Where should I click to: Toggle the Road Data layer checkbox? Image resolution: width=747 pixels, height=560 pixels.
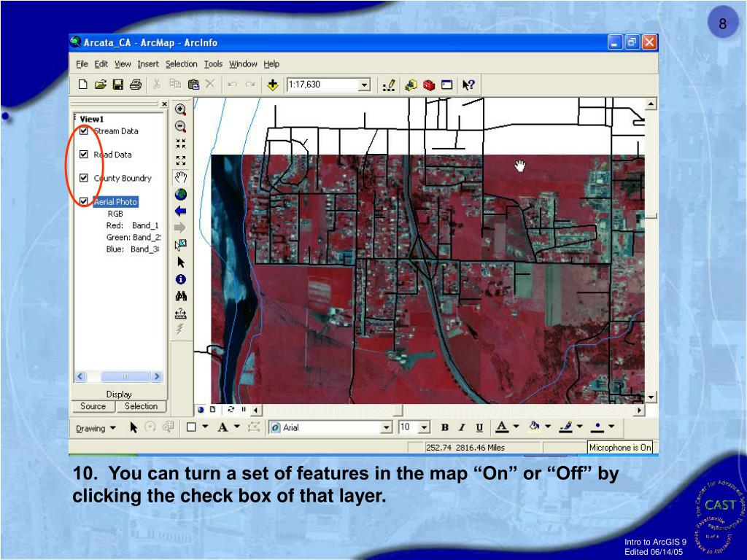click(84, 155)
